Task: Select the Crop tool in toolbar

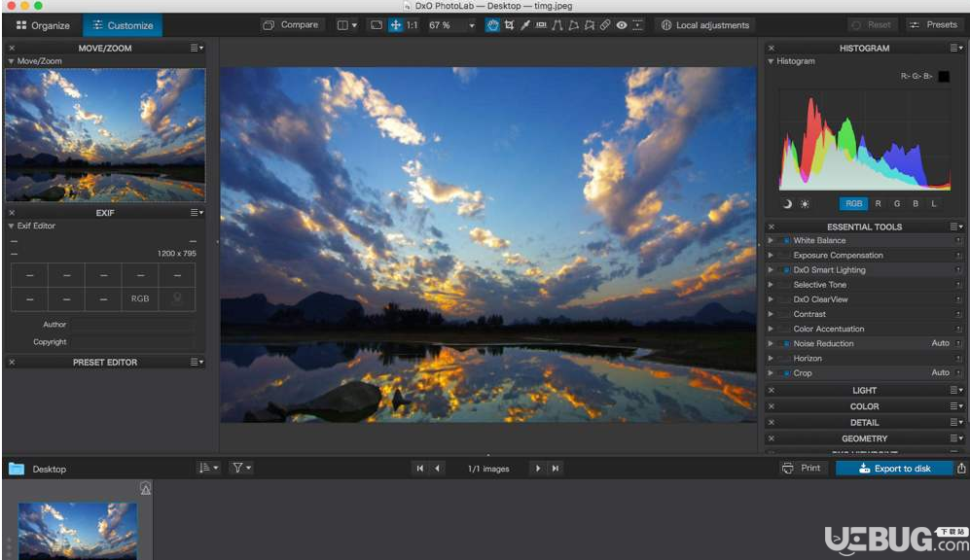Action: [509, 25]
